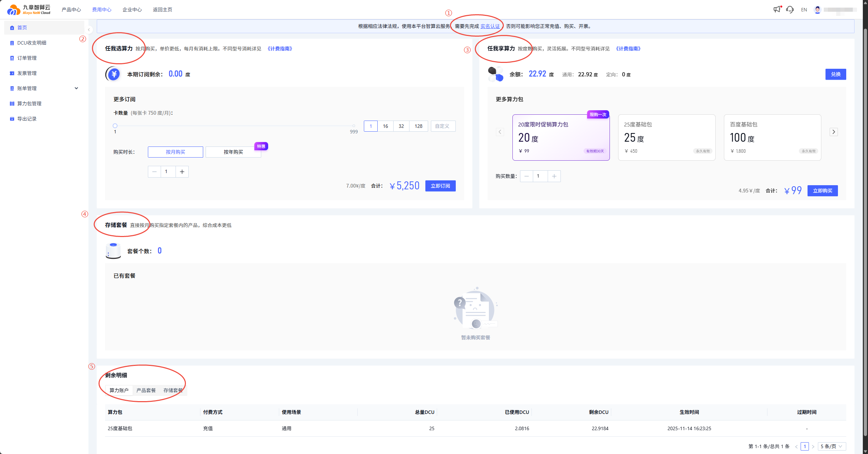Switch to 产品套餐 tab

146,390
